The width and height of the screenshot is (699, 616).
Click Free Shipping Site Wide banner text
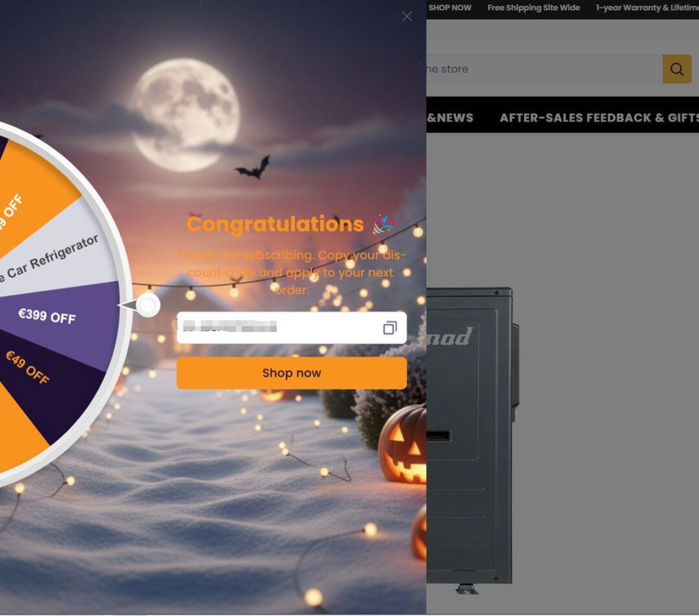point(534,8)
